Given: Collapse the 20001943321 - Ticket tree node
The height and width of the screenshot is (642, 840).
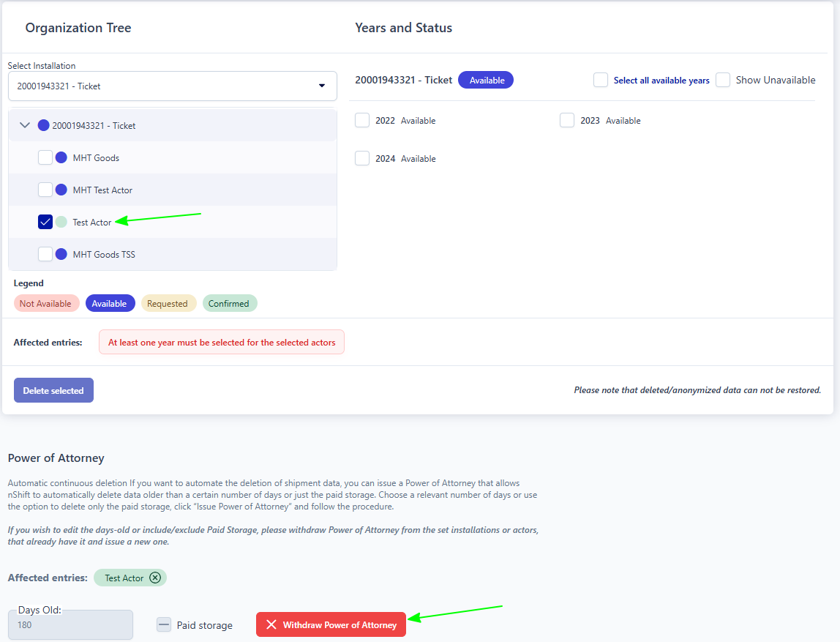Looking at the screenshot, I should click(x=25, y=125).
